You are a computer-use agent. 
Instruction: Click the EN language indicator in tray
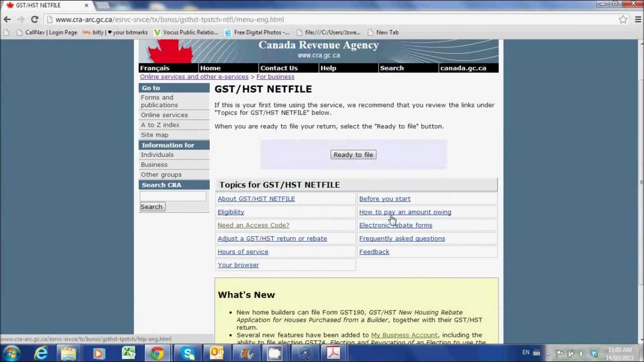click(x=526, y=352)
